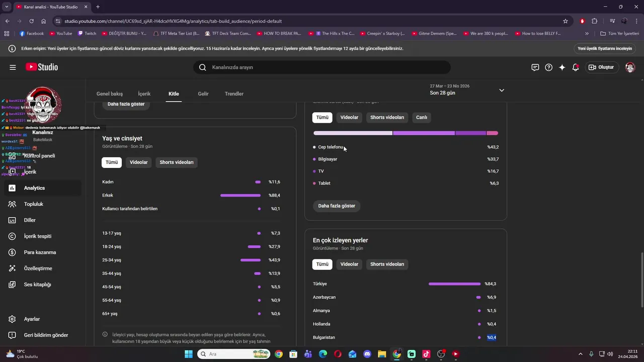Open the help question mark icon

pos(549,67)
